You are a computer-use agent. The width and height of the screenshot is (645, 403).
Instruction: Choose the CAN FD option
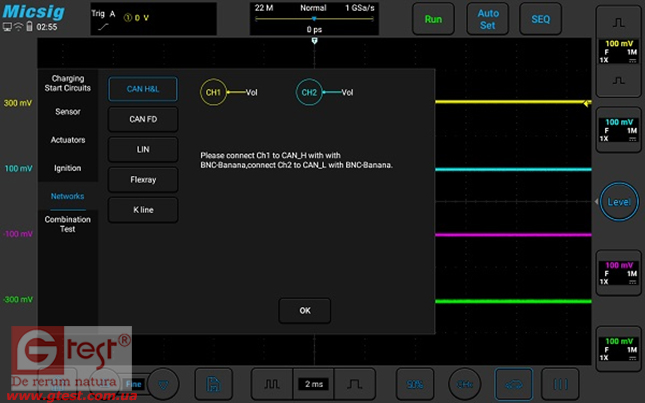143,119
